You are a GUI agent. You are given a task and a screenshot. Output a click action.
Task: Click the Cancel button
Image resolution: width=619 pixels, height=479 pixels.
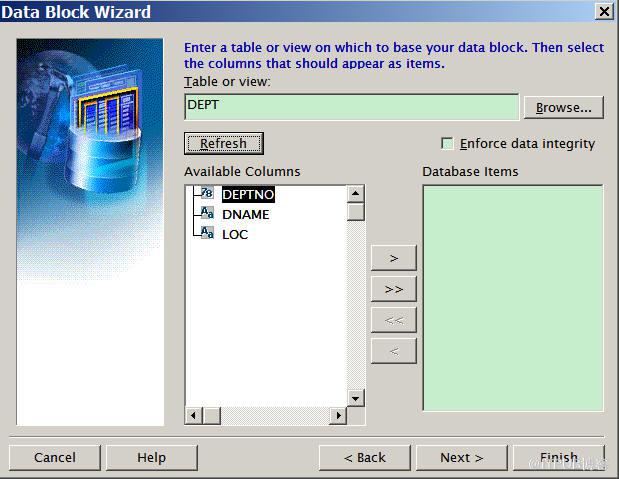coord(54,458)
